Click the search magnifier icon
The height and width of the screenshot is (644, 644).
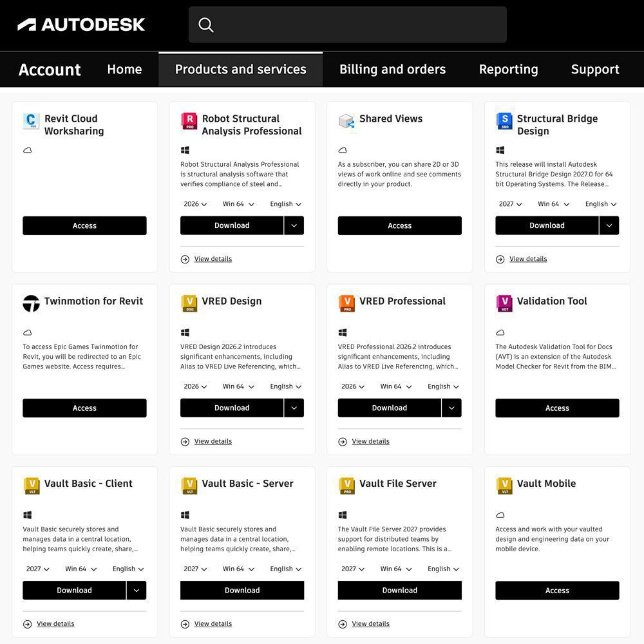pos(206,24)
